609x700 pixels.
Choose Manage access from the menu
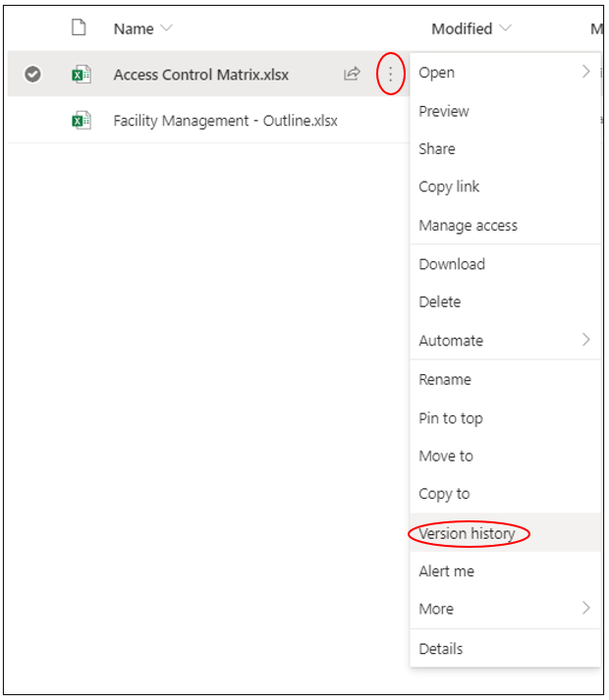click(x=468, y=226)
